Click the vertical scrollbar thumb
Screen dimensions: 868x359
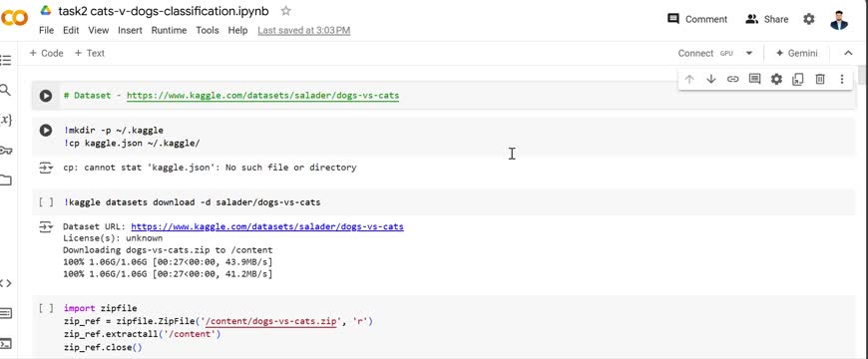(862, 75)
